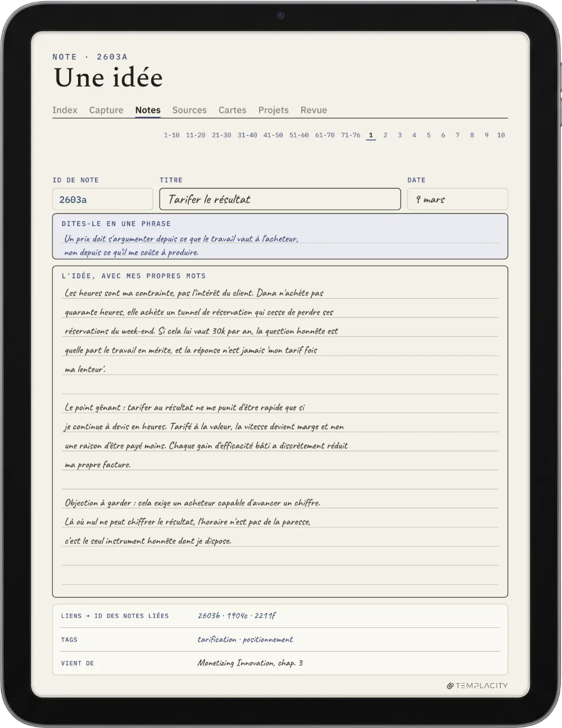This screenshot has width=562, height=728.
Task: Select page number 6
Action: pos(443,135)
